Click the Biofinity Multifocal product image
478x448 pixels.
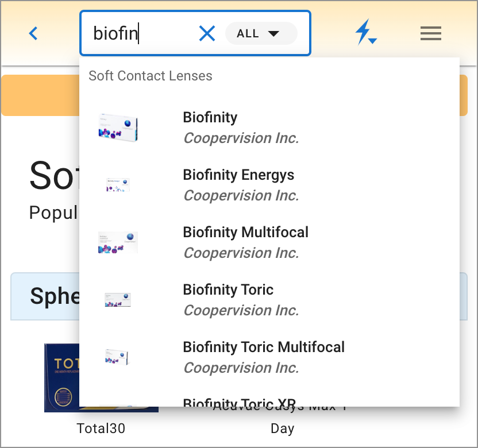click(x=118, y=242)
